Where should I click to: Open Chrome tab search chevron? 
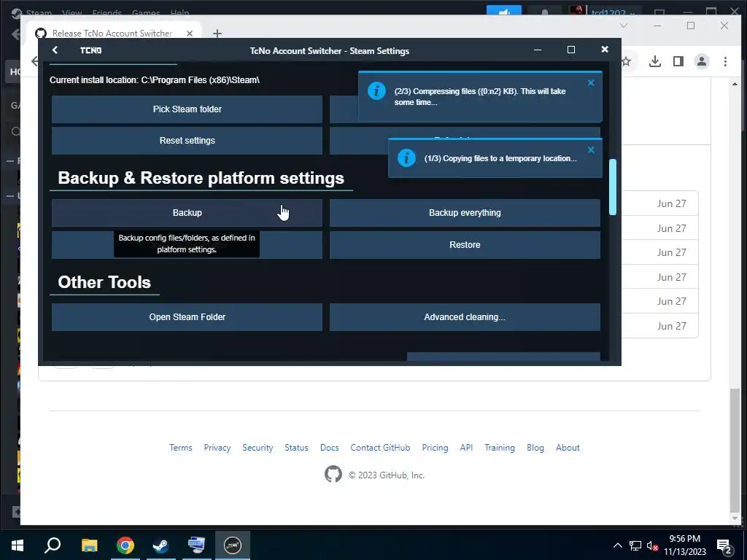pos(623,26)
